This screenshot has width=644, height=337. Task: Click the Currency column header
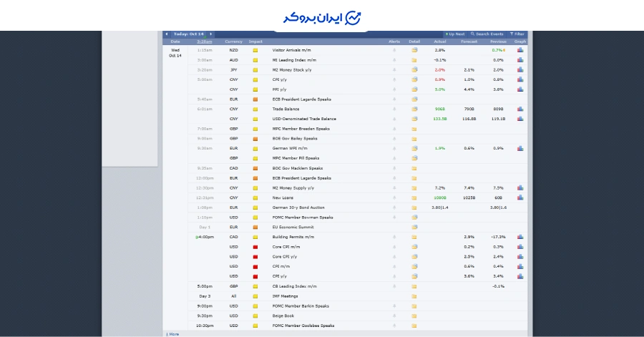tap(234, 41)
